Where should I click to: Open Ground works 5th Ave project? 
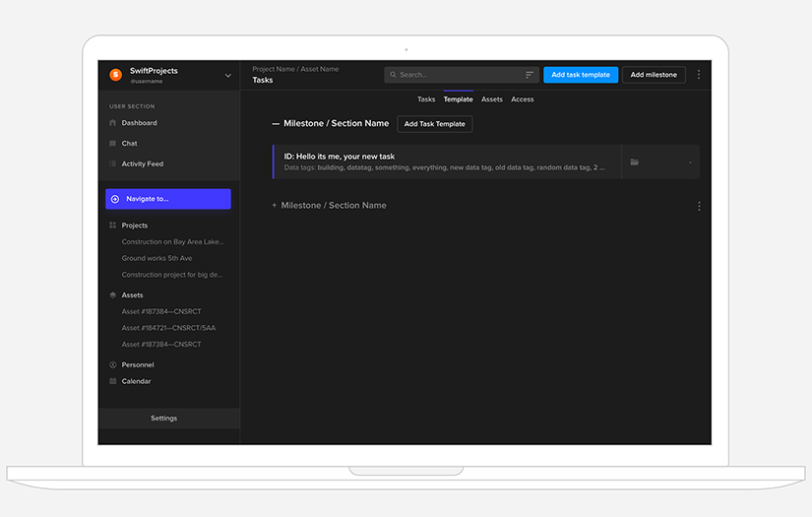[156, 258]
